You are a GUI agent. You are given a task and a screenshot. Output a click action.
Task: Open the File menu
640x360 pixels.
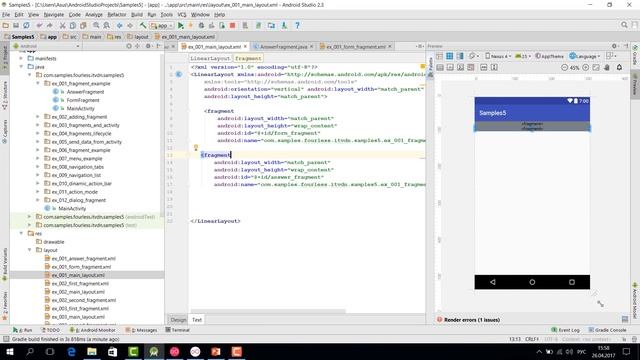point(6,15)
